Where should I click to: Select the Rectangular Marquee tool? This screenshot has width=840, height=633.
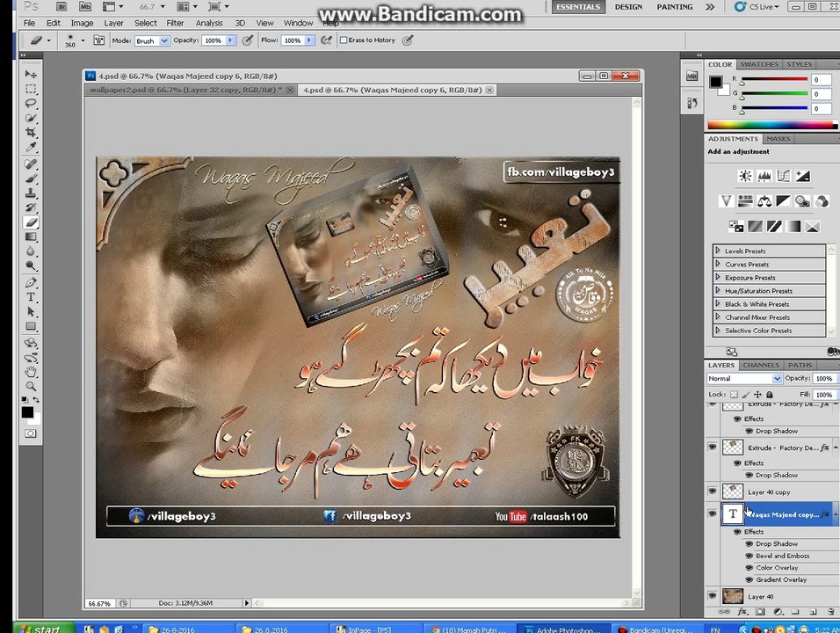[31, 89]
